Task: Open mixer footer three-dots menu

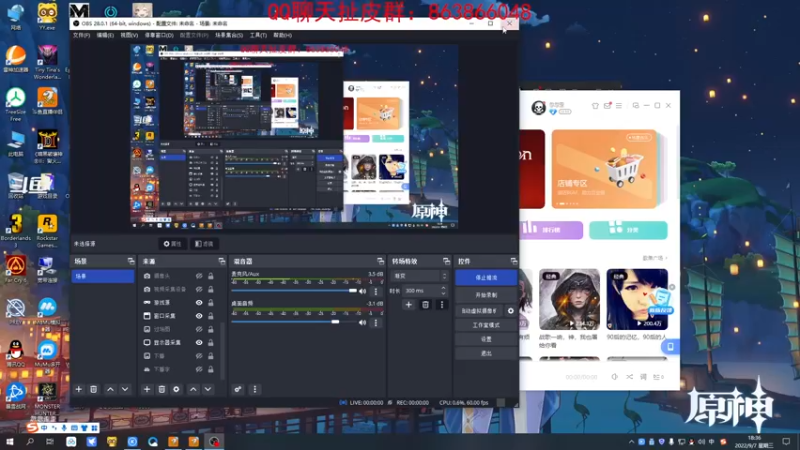Action: point(255,389)
